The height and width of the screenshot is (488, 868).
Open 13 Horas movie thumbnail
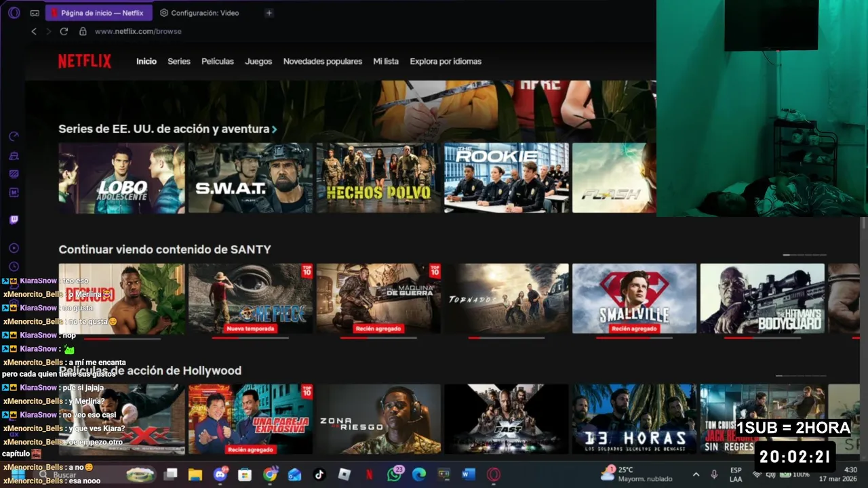634,419
